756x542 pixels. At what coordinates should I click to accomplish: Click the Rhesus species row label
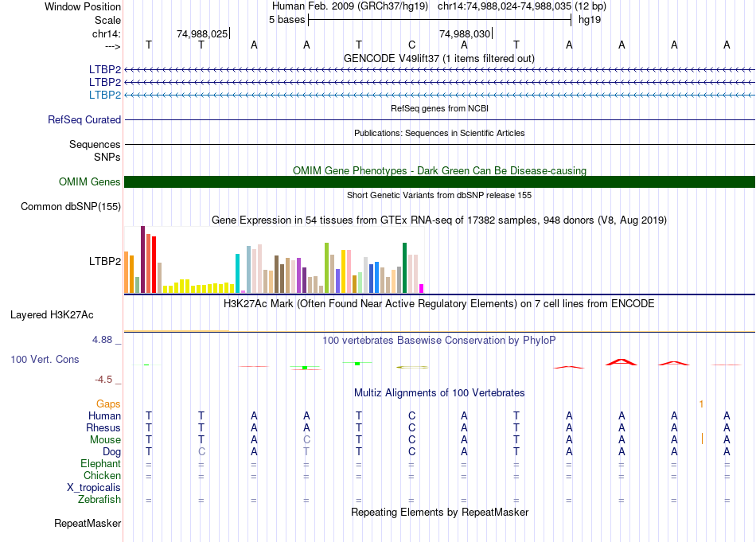pos(103,427)
